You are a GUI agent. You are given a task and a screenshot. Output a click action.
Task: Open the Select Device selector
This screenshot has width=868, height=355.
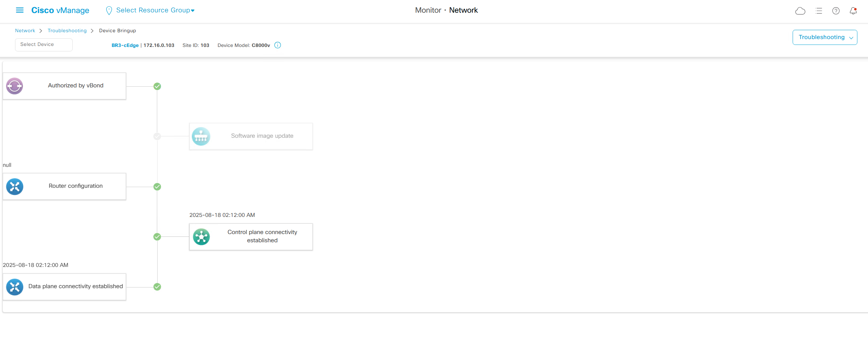click(x=44, y=45)
